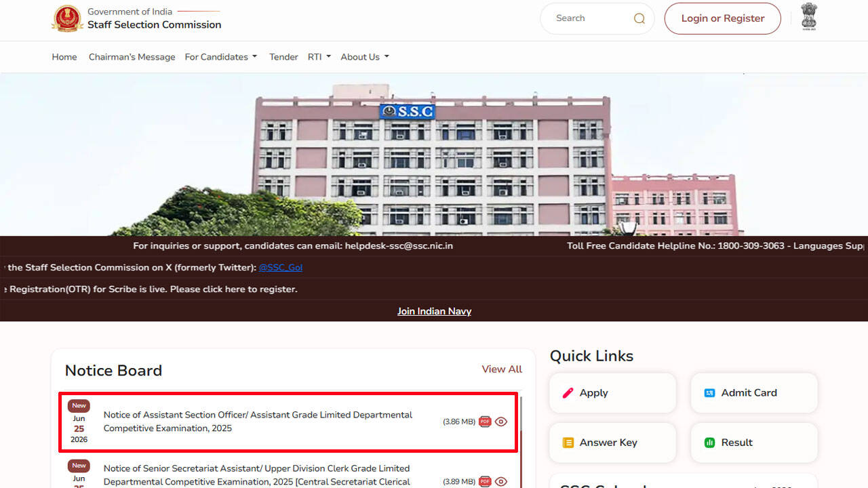Click the New badge on Jun 25 notice
Viewport: 868px width, 488px height.
pos(79,406)
